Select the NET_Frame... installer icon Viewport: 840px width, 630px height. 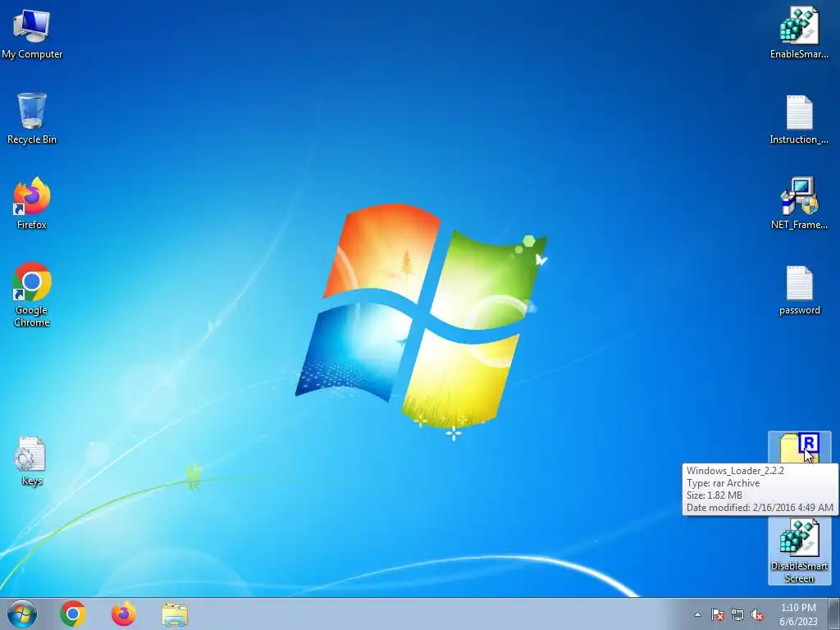coord(799,203)
